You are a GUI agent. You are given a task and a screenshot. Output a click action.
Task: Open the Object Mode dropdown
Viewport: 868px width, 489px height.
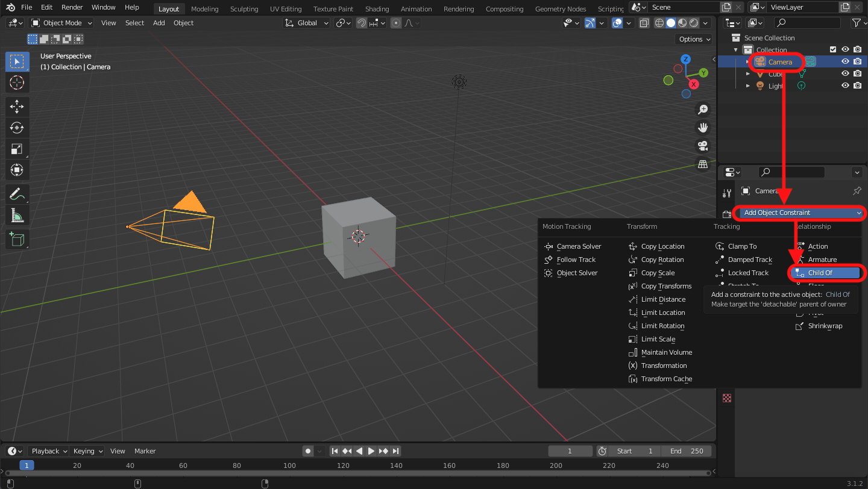coord(61,23)
